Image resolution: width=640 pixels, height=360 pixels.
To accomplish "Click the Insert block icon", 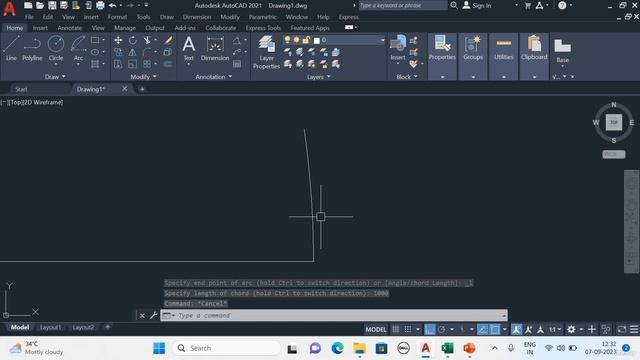I will [x=398, y=47].
